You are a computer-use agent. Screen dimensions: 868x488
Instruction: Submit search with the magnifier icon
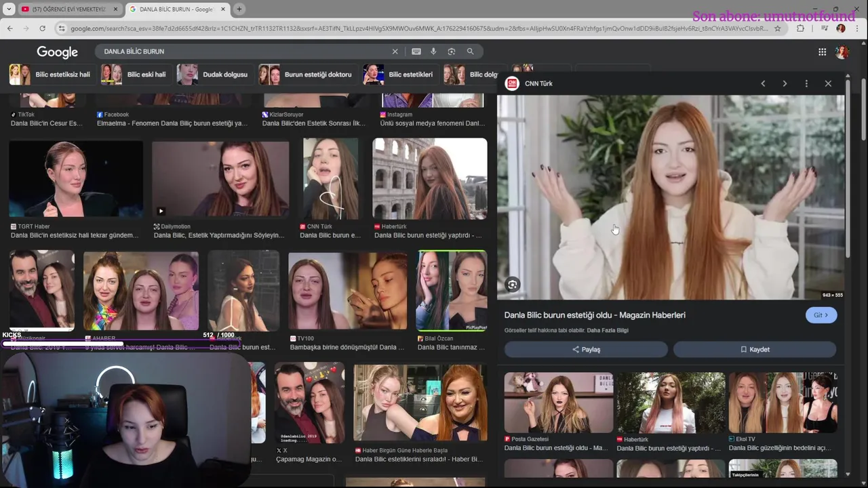point(470,52)
